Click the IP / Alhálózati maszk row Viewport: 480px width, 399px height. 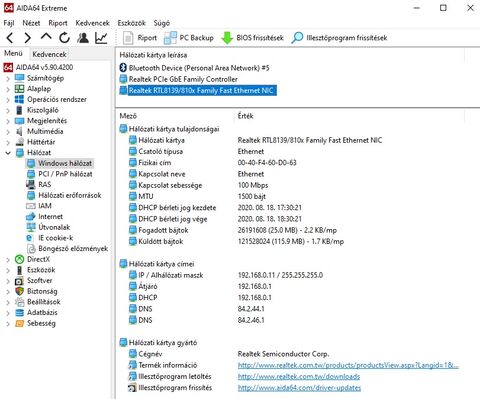click(x=226, y=275)
